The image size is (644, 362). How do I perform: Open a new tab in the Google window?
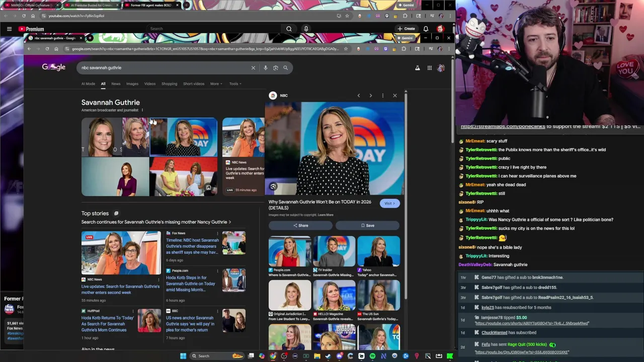coord(90,38)
